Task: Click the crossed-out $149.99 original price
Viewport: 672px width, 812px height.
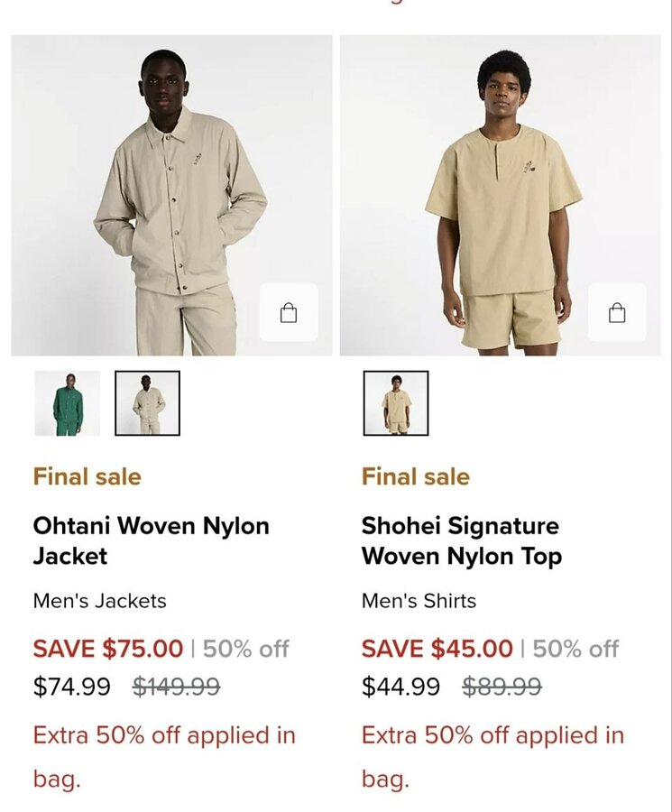Action: (x=177, y=687)
